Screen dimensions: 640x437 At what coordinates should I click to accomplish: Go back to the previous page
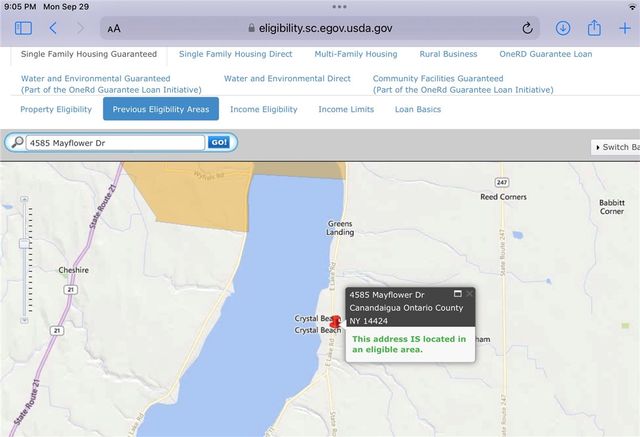(x=53, y=29)
